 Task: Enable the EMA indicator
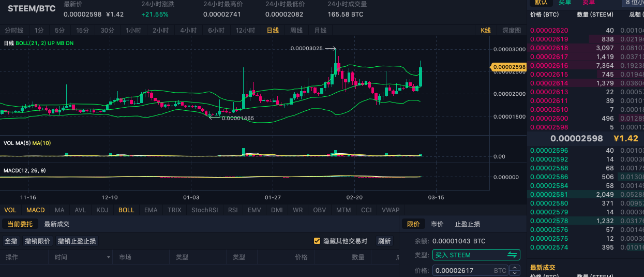151,210
